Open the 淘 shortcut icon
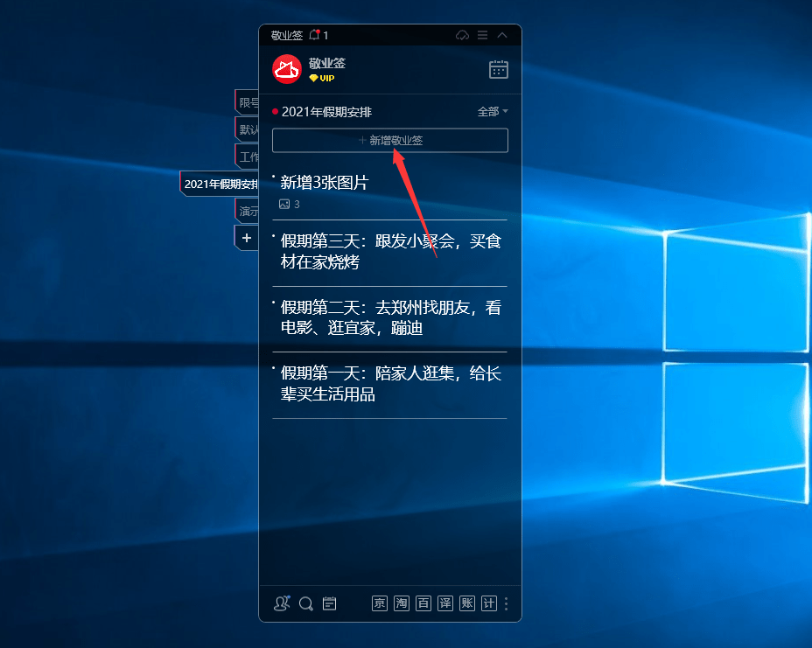812x648 pixels. (402, 603)
